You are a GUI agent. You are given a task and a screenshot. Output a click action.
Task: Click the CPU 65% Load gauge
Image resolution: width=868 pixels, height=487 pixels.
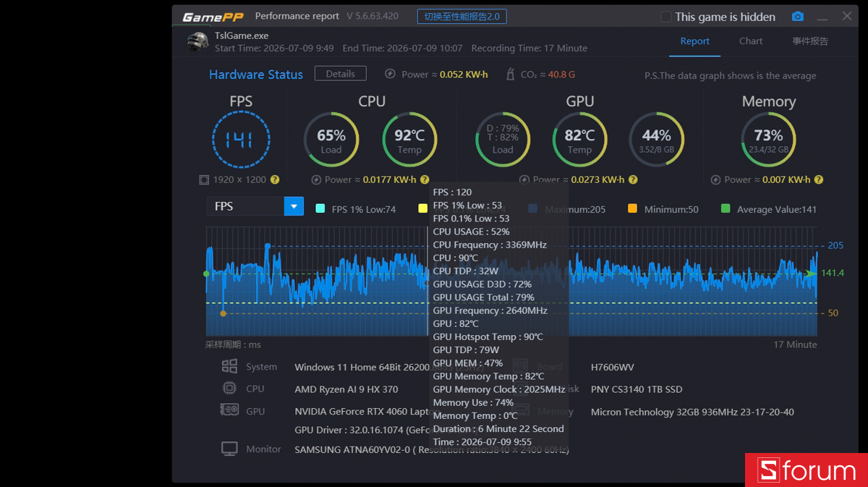[x=331, y=140]
